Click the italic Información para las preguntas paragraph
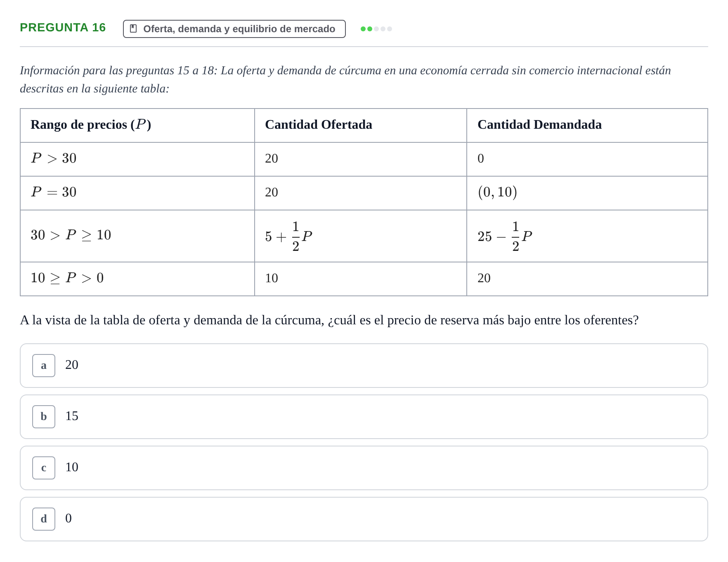 pyautogui.click(x=345, y=79)
